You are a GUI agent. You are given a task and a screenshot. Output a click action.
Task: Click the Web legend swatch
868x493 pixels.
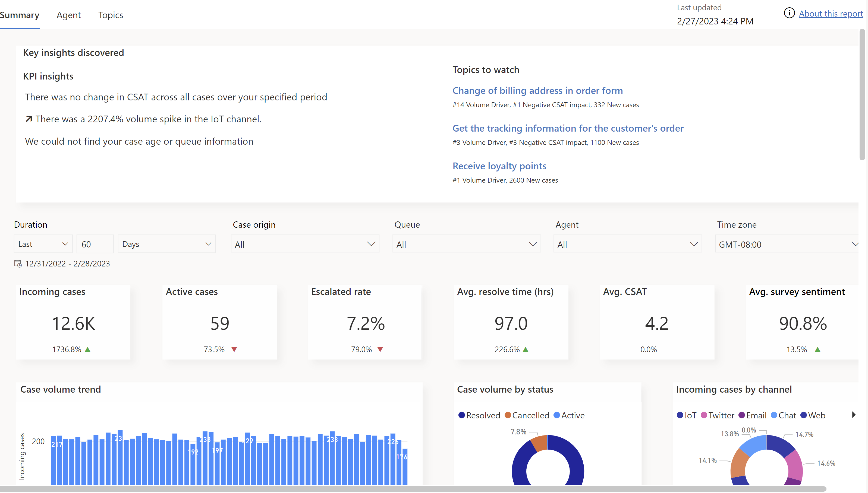click(803, 415)
